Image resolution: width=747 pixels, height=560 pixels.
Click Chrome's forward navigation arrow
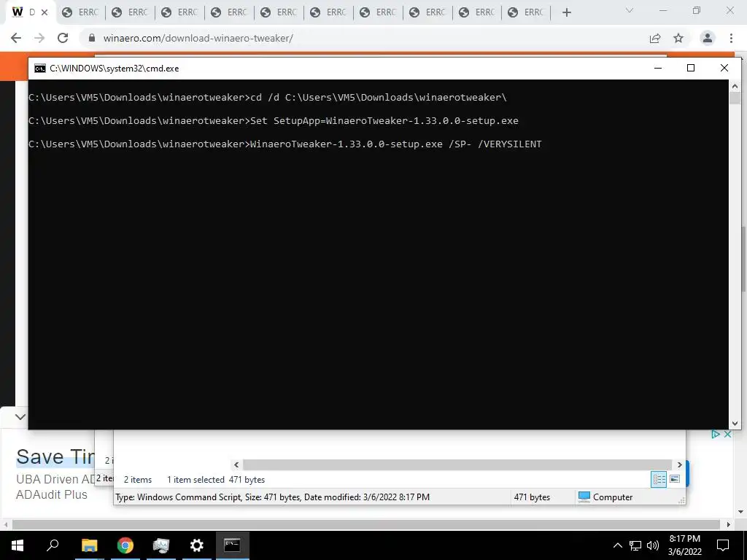(x=39, y=38)
